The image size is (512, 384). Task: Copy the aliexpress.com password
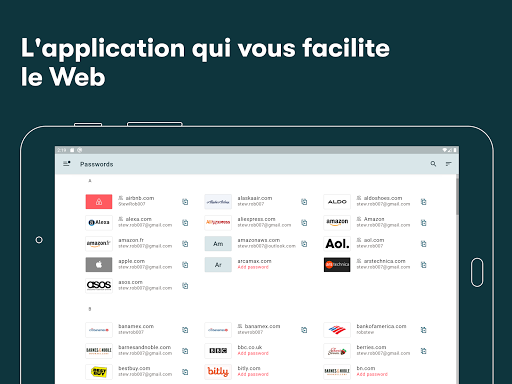click(x=304, y=223)
